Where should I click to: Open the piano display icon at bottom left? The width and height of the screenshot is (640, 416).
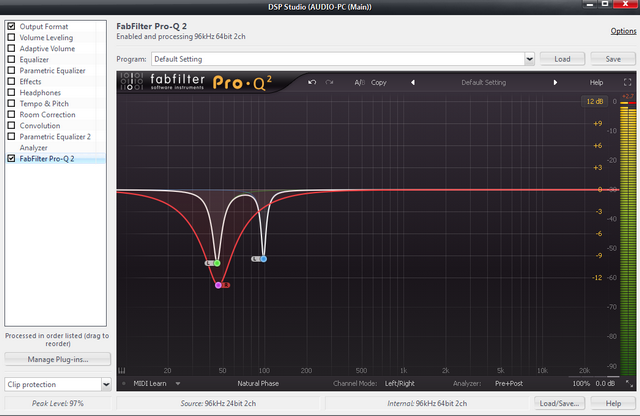[122, 371]
